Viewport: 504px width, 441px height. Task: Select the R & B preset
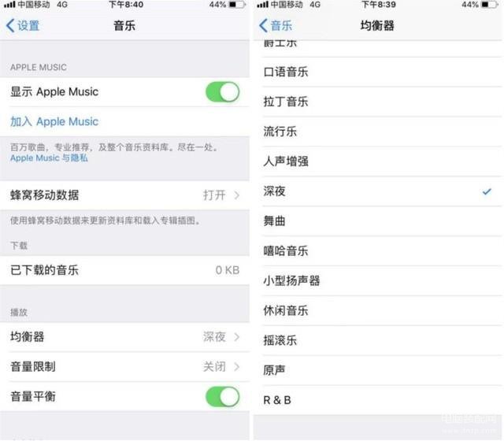[x=381, y=400]
